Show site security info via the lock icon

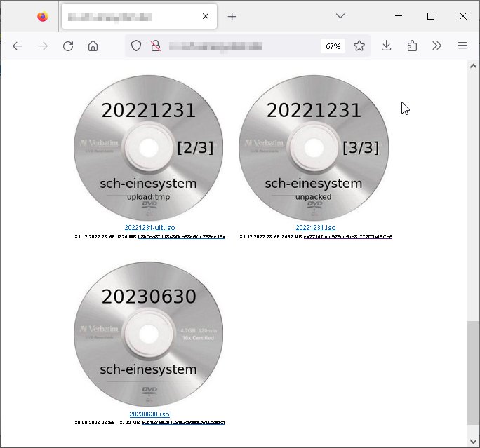click(155, 46)
